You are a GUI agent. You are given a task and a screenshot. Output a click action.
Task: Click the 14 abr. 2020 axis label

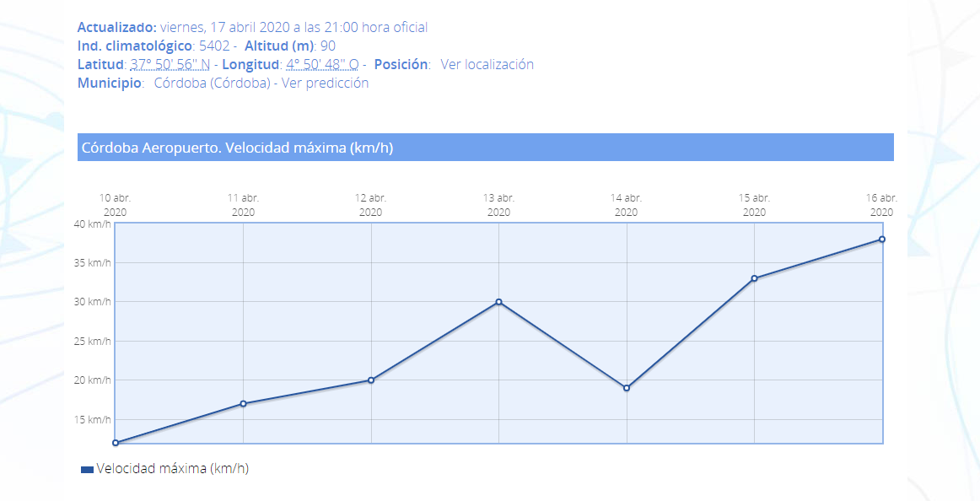627,205
